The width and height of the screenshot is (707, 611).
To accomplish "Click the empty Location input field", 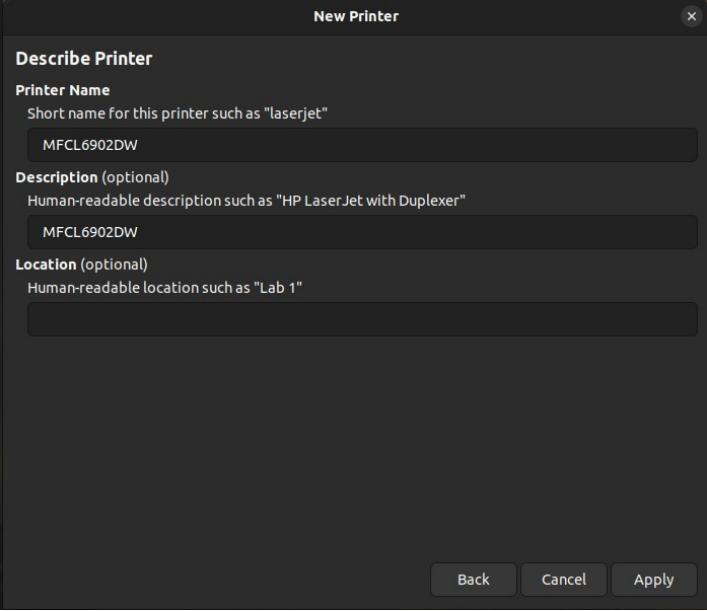I will [x=361, y=319].
